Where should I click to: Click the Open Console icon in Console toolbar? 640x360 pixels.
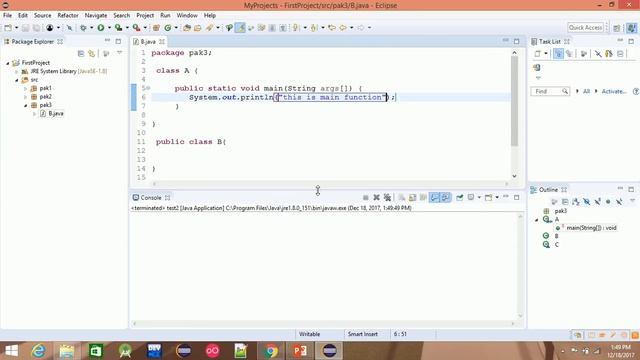click(x=489, y=198)
